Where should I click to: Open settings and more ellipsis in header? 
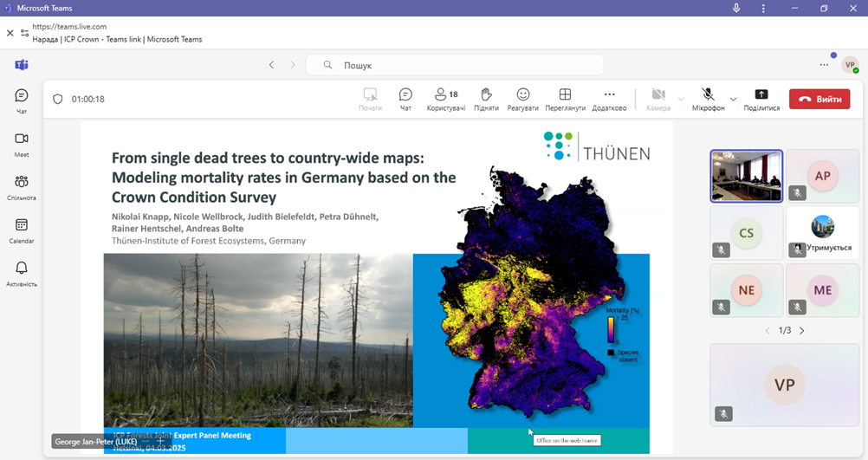(x=824, y=65)
